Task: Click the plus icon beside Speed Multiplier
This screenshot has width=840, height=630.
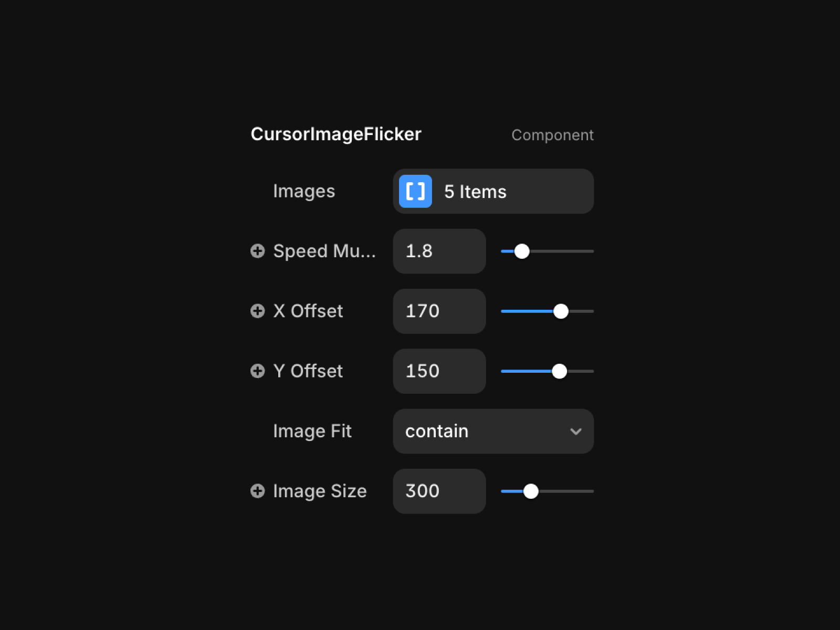Action: 257,251
